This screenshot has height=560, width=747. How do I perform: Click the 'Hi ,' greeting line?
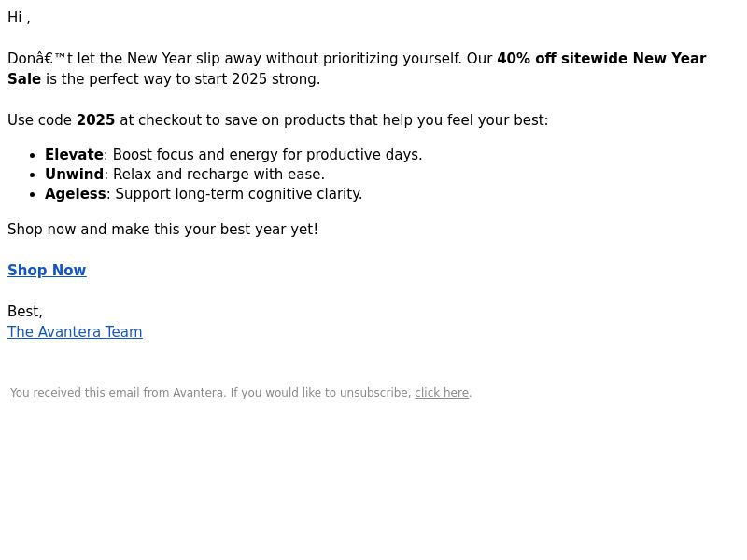[x=19, y=17]
